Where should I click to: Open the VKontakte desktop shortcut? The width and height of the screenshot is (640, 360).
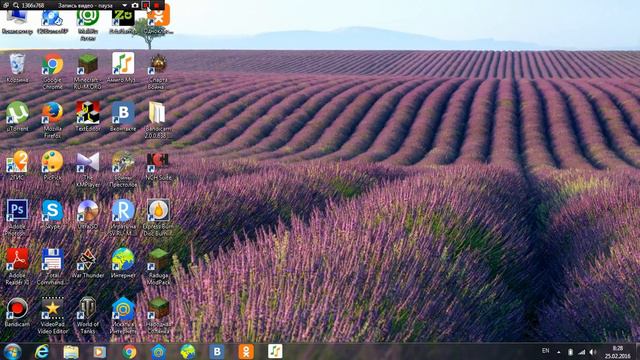[x=123, y=113]
